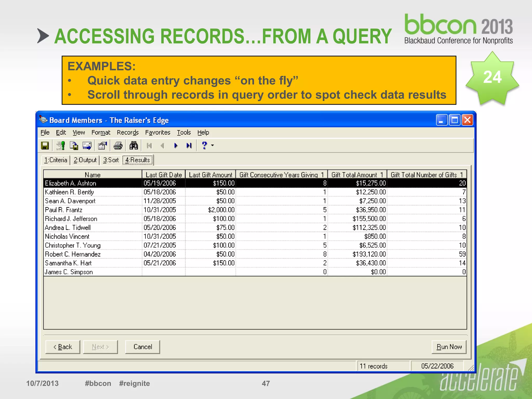Select the Andrea L. Tidwell row

click(x=255, y=228)
